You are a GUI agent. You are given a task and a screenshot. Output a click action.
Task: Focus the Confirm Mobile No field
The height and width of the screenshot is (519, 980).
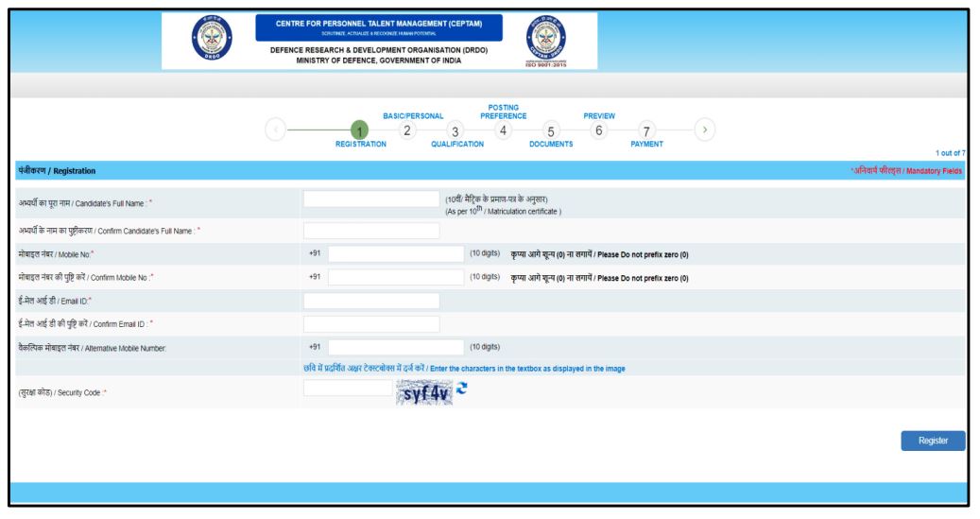coord(396,277)
